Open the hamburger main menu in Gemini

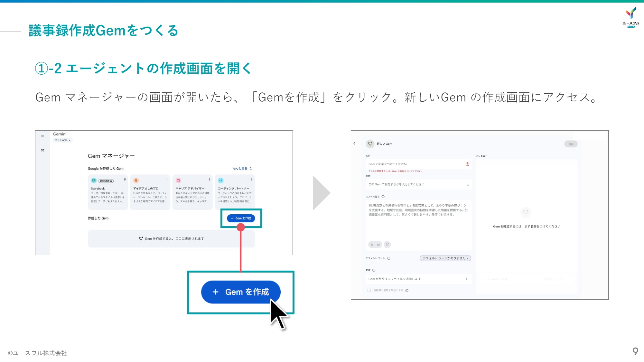click(x=42, y=136)
